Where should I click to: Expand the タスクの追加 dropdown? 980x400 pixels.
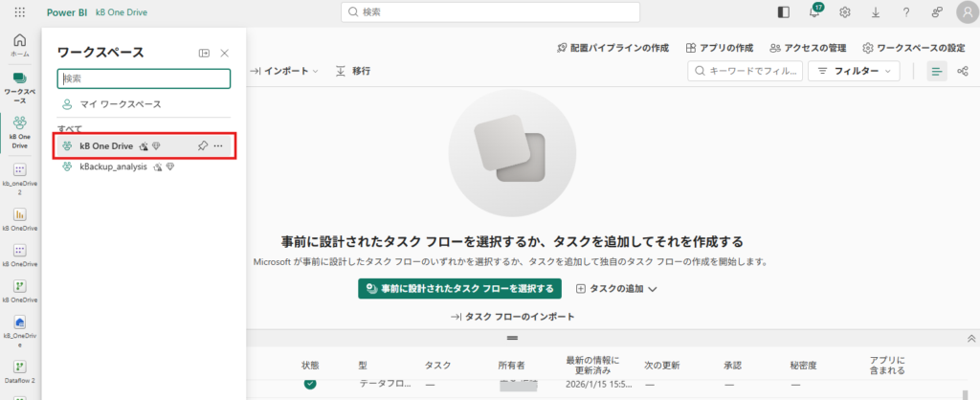[x=616, y=288]
